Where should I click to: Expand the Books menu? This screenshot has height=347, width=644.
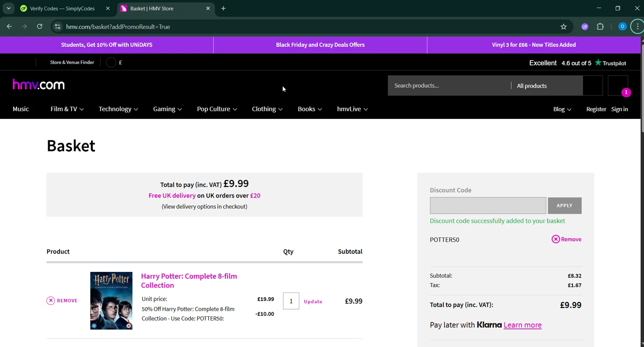tap(310, 109)
